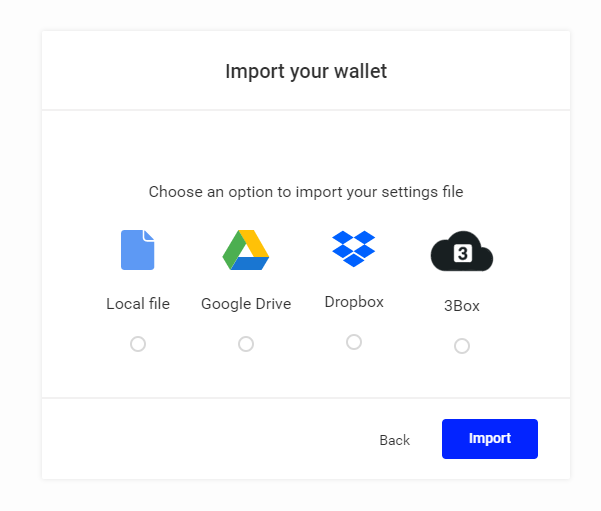Image resolution: width=601 pixels, height=511 pixels.
Task: Click the Local file document icon
Action: pos(138,250)
